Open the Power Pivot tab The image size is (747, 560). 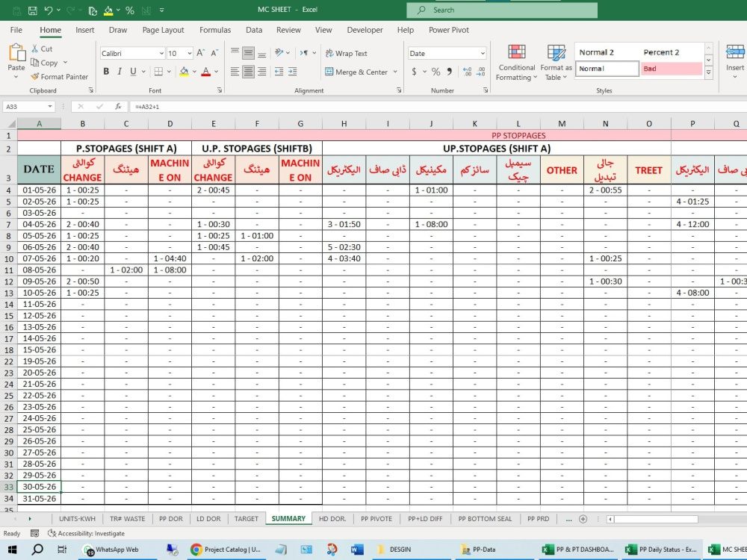click(449, 30)
